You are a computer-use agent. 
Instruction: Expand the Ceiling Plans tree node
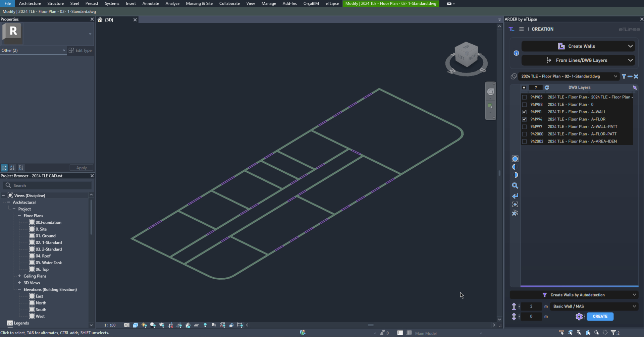point(19,276)
